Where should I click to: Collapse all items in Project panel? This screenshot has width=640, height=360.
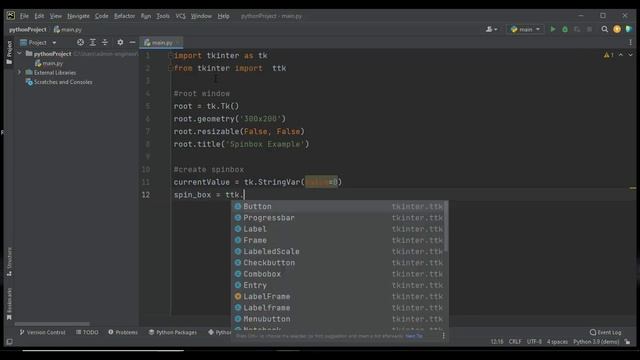105,42
